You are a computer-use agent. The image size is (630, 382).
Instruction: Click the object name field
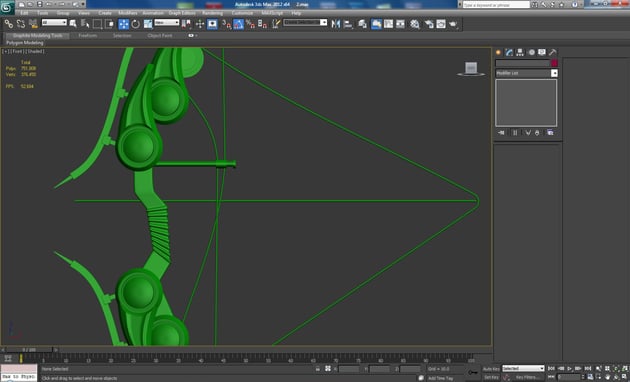[x=522, y=63]
